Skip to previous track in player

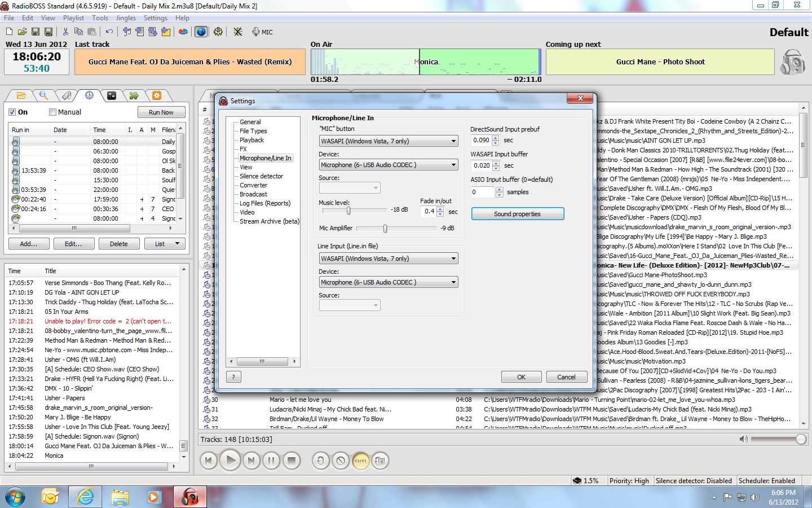(x=209, y=461)
